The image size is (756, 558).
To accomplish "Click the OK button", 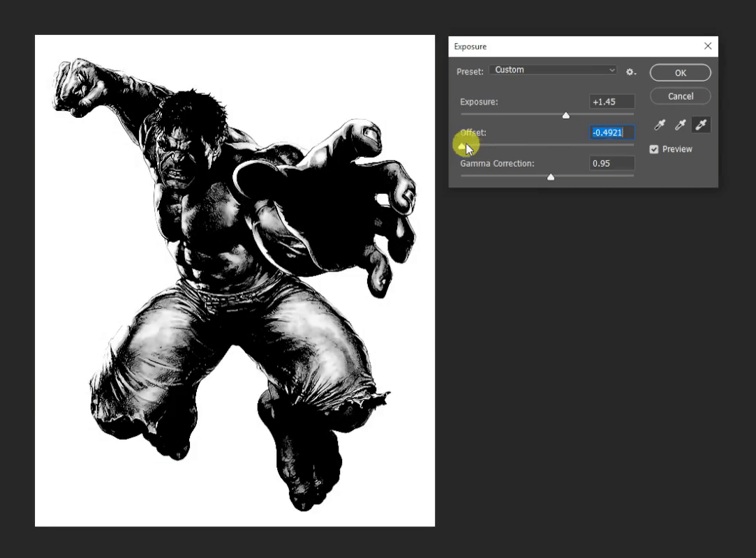I will (681, 73).
